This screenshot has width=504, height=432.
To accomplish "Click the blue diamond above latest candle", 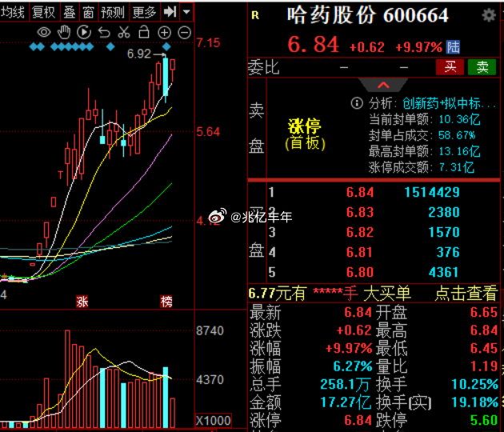I will click(166, 47).
